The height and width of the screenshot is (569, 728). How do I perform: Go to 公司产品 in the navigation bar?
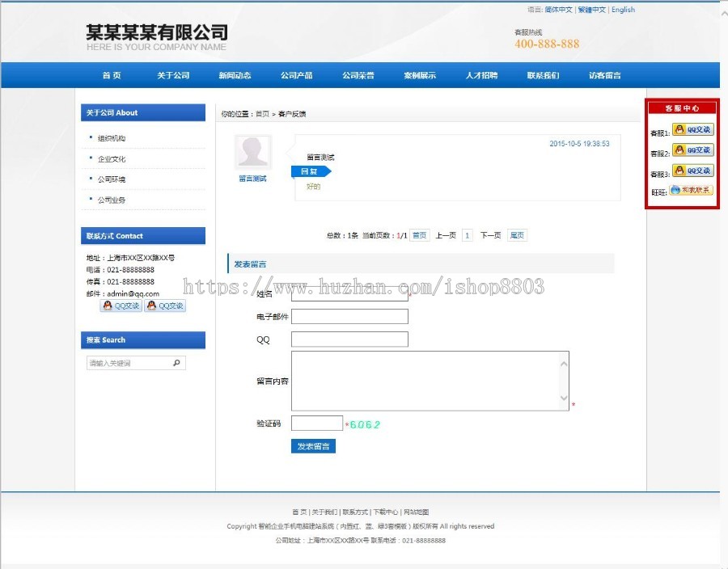coord(297,75)
